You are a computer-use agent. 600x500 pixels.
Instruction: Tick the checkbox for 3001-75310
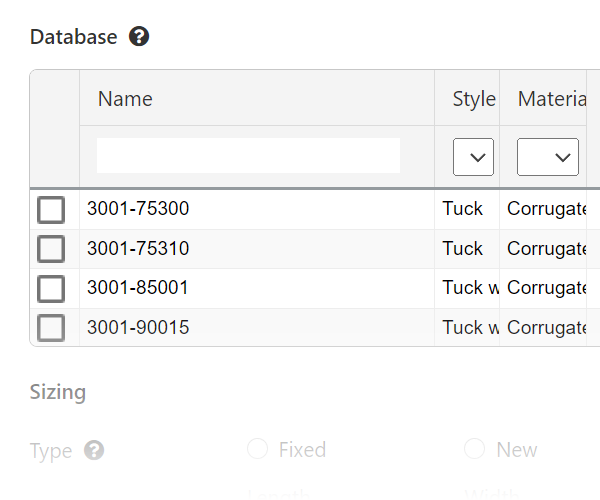[x=51, y=249]
